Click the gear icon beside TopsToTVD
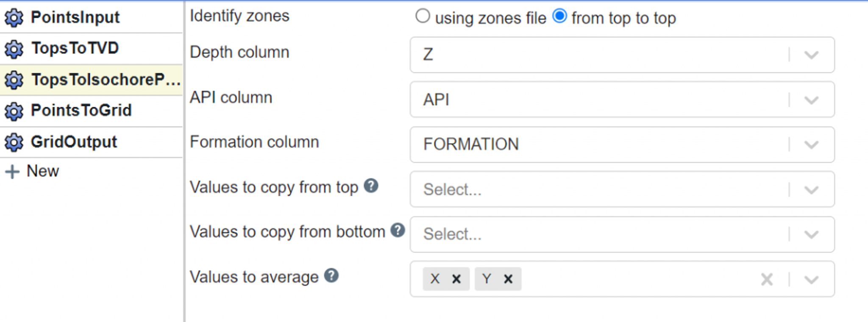This screenshot has width=868, height=322. coord(14,49)
